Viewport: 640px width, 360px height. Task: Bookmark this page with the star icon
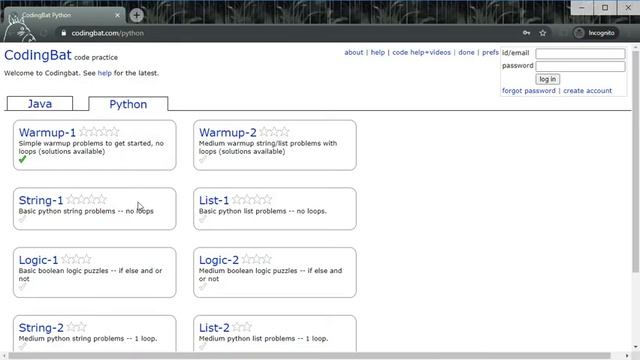pos(542,33)
